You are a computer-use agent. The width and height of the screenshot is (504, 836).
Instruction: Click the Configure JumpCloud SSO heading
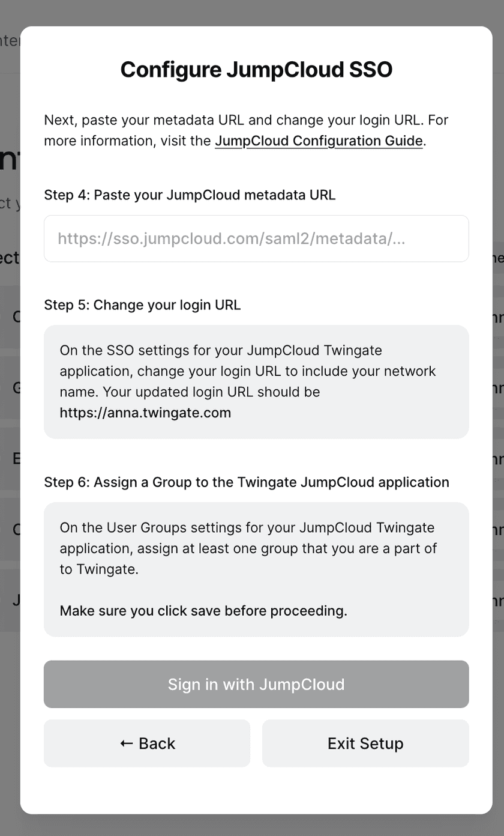256,70
